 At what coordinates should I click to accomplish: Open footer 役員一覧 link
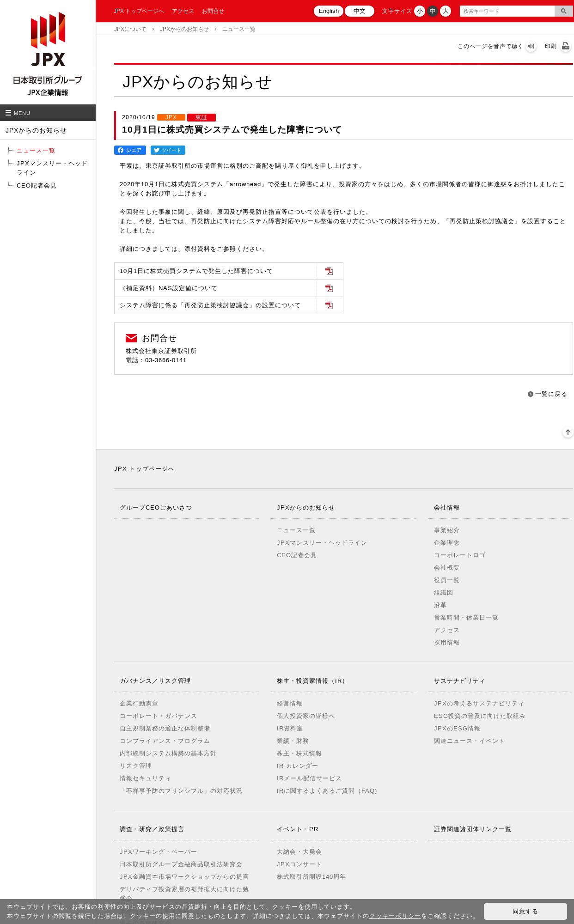446,580
